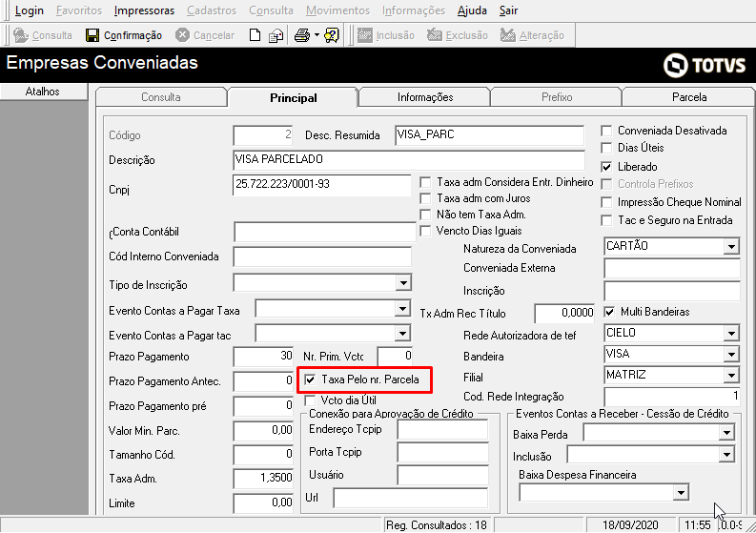Click Reg. Consultados status text
Viewport: 756px width, 533px height.
pyautogui.click(x=437, y=525)
